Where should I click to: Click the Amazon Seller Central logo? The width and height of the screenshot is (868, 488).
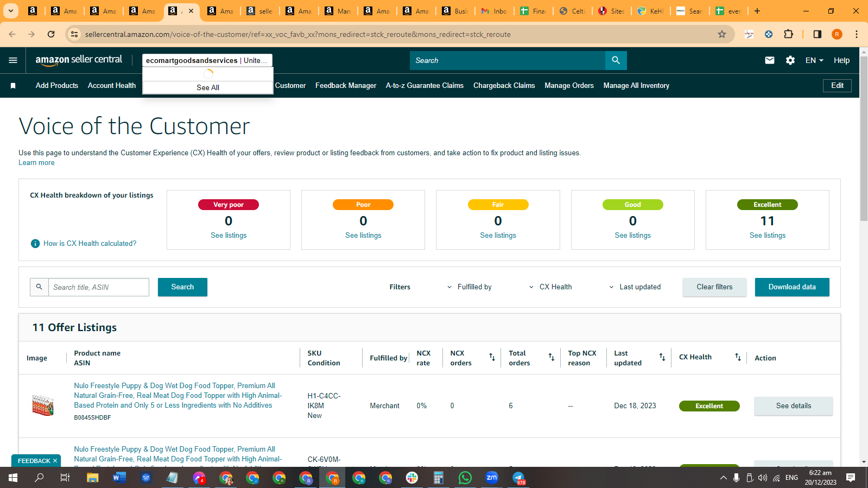click(79, 60)
